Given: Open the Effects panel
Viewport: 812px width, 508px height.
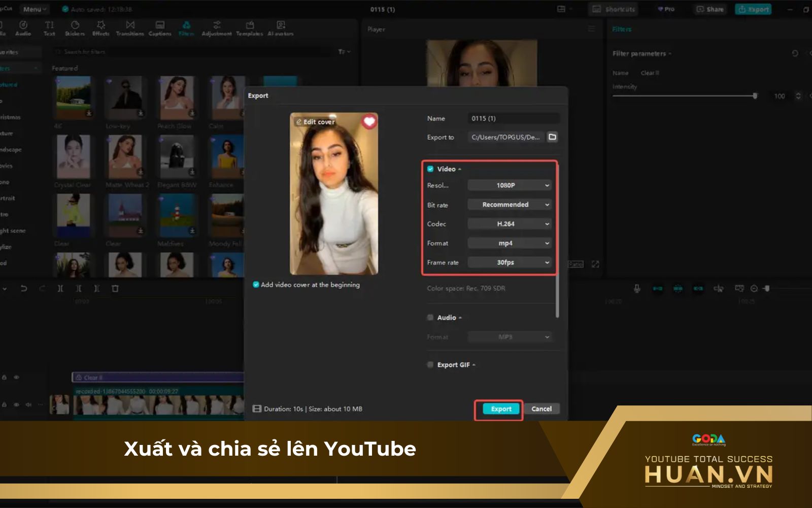Looking at the screenshot, I should (100, 28).
